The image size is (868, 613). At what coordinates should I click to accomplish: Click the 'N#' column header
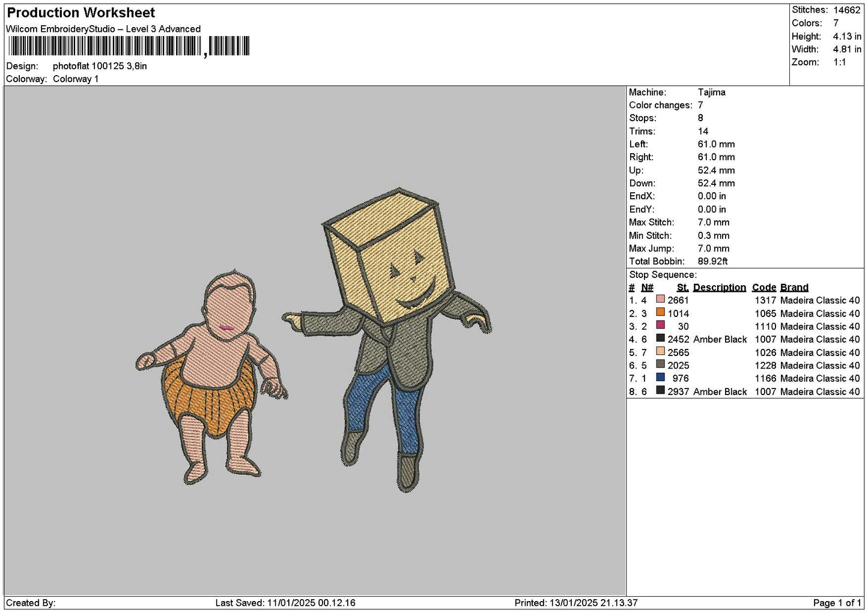click(647, 288)
